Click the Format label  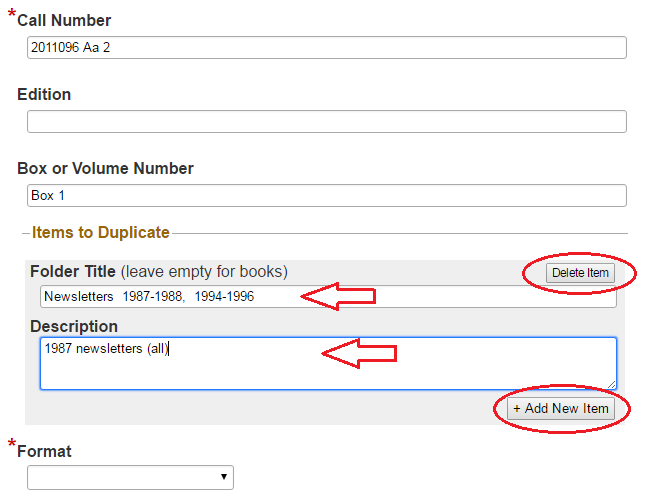tap(44, 451)
